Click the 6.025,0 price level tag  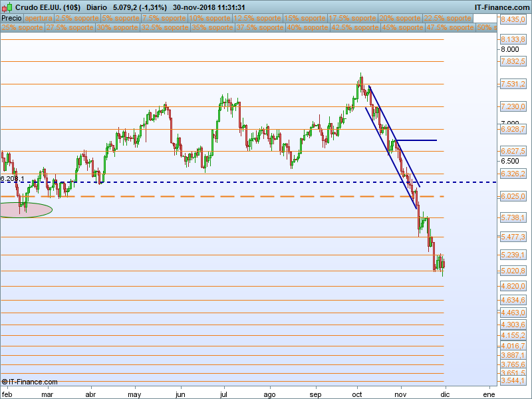[513, 197]
